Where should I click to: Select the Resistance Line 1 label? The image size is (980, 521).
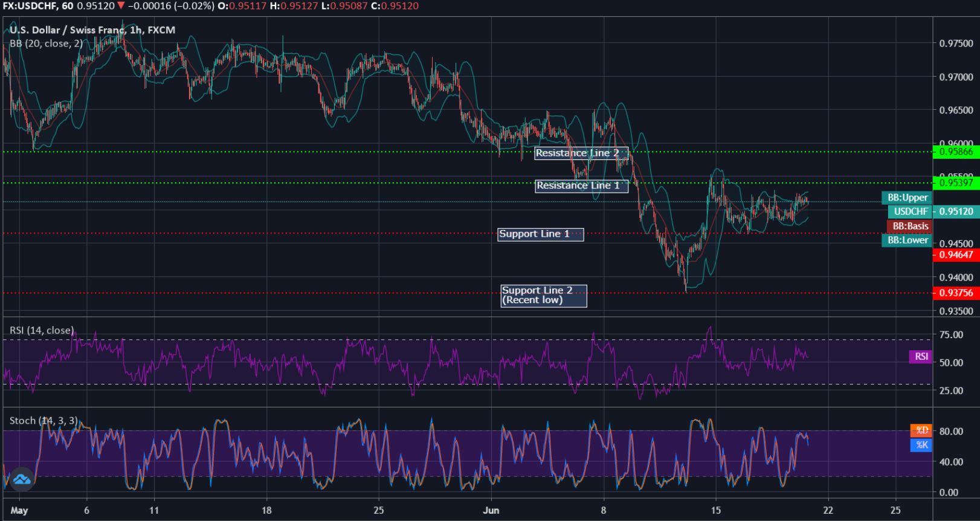[582, 186]
